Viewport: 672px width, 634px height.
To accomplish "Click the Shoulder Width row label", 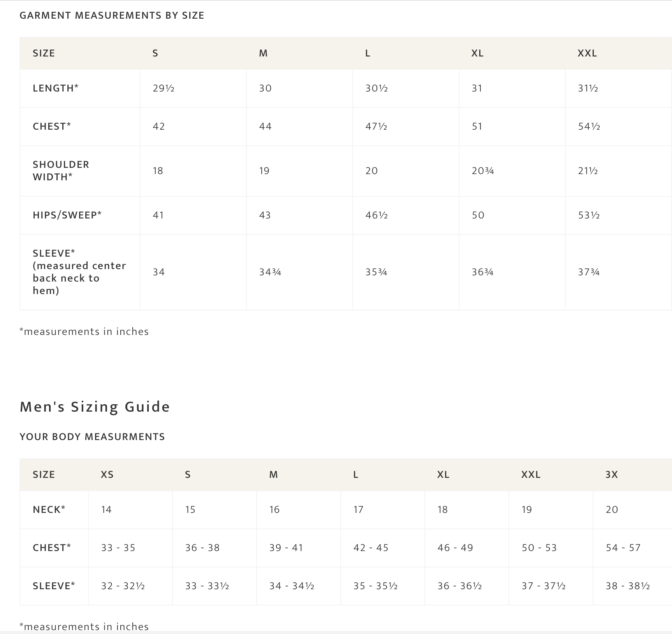I will click(61, 171).
